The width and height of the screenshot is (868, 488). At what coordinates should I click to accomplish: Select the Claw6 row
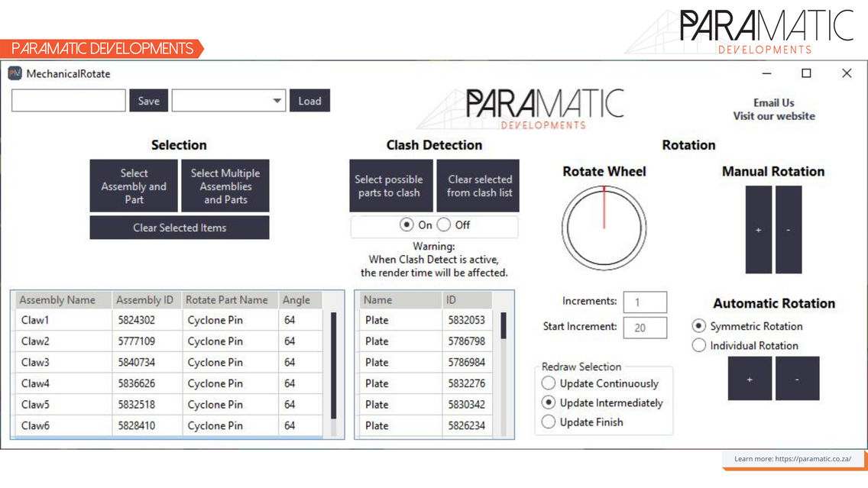169,425
